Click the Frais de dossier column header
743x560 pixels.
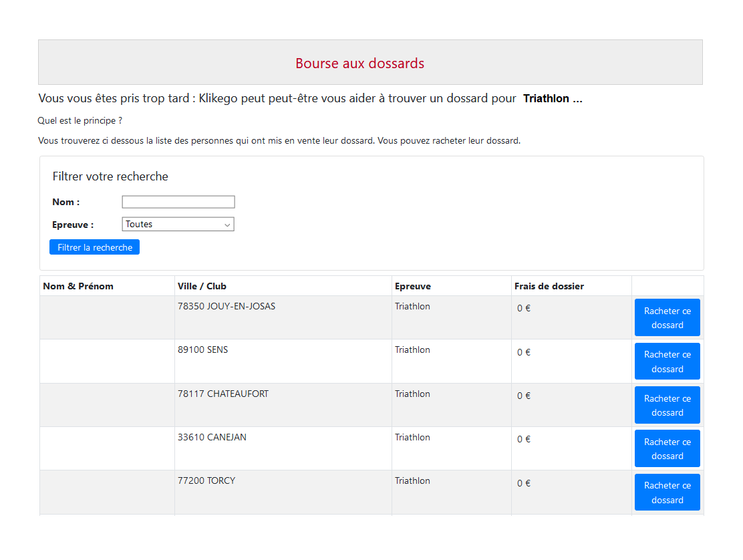[x=549, y=286]
